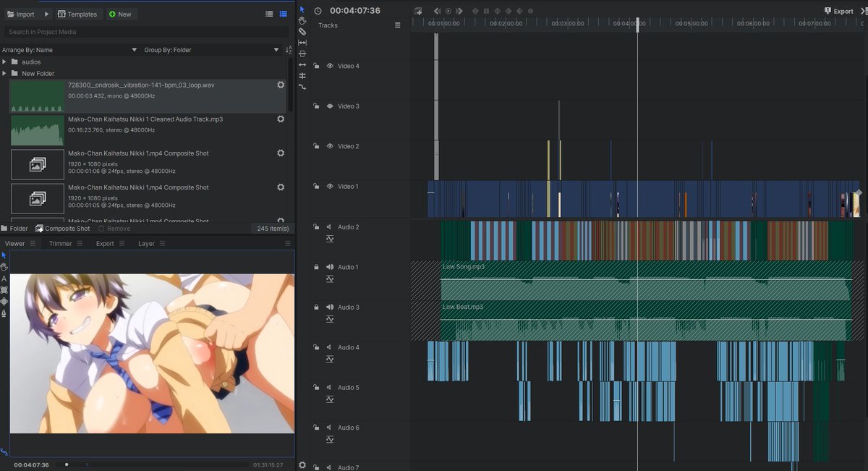Image resolution: width=868 pixels, height=471 pixels.
Task: Select the Rate Stretch tool
Action: pos(302,87)
